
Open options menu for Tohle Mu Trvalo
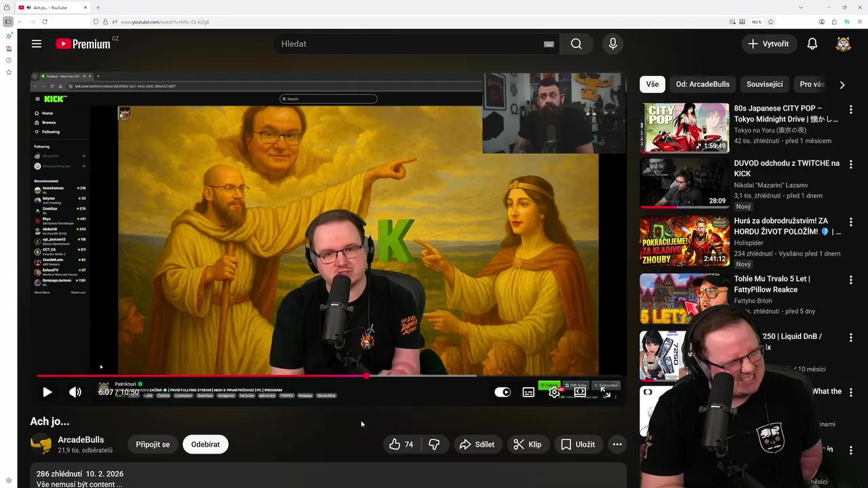[850, 279]
